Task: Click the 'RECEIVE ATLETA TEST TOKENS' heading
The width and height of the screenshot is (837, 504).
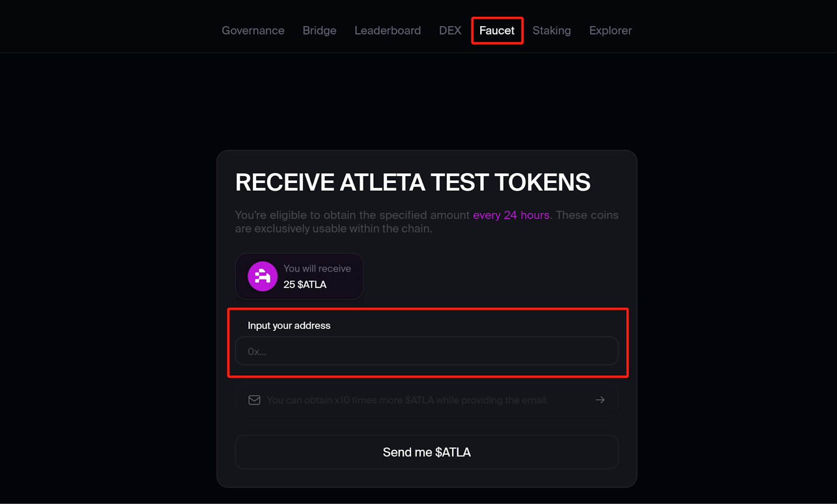Action: click(413, 182)
